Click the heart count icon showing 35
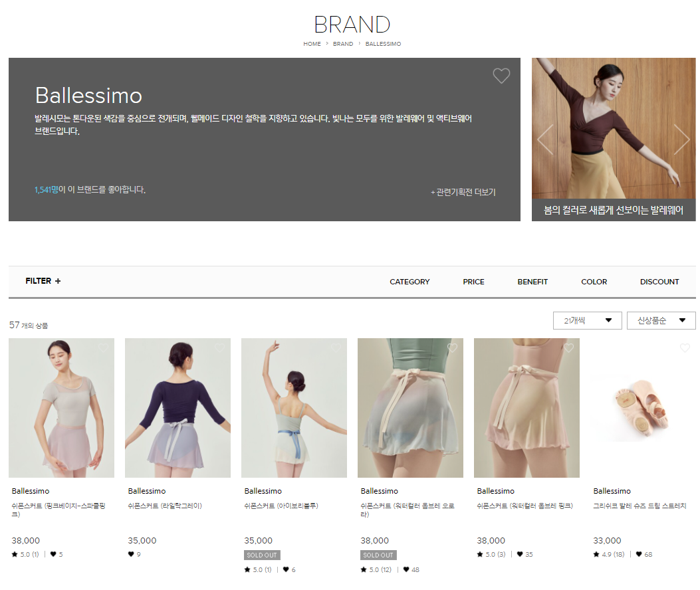The image size is (700, 590). click(520, 554)
